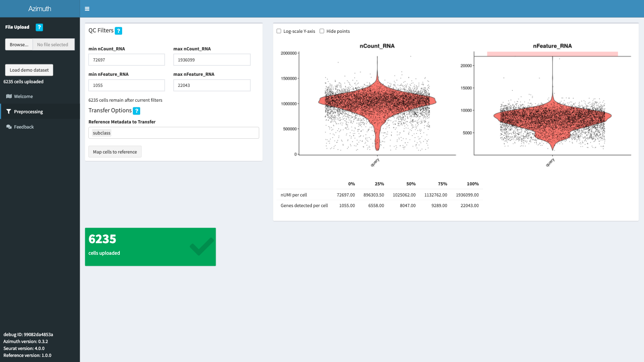Enable the Log-scale Y-axis checkbox

[x=279, y=31]
